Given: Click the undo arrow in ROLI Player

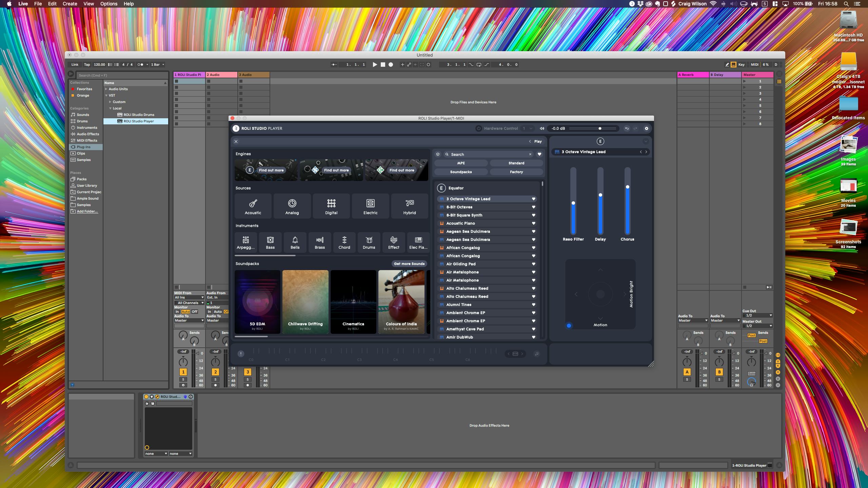Looking at the screenshot, I should click(x=627, y=128).
